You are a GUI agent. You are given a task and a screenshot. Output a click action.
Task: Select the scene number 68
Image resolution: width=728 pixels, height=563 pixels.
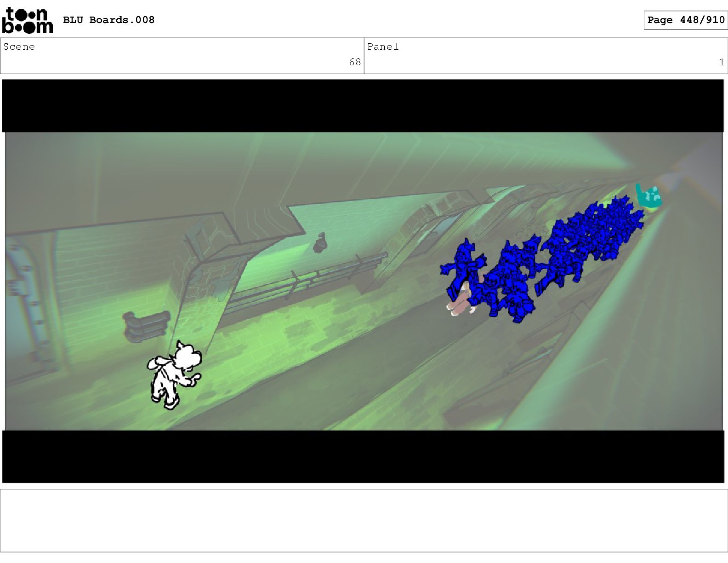[355, 62]
